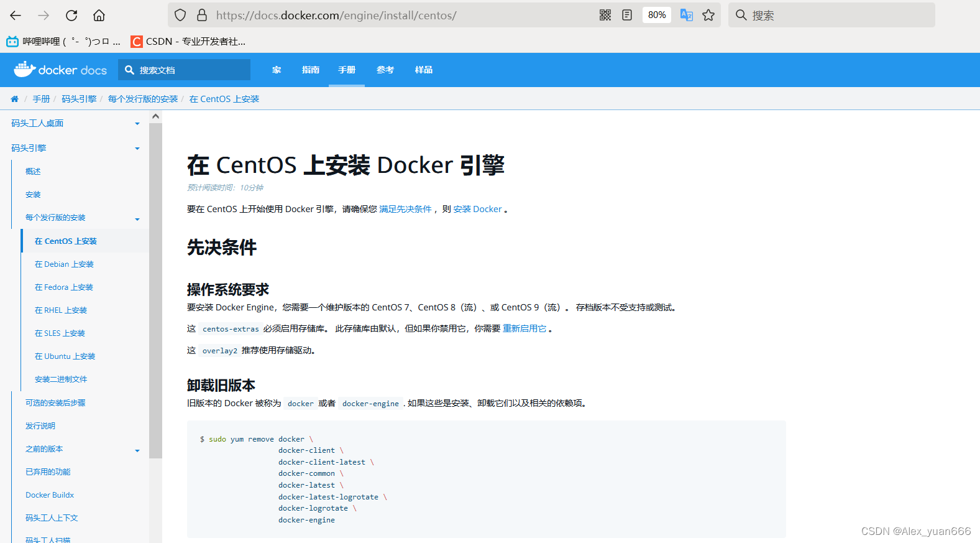This screenshot has height=543, width=980.
Task: Open the 样品 nav tab
Action: (x=424, y=70)
